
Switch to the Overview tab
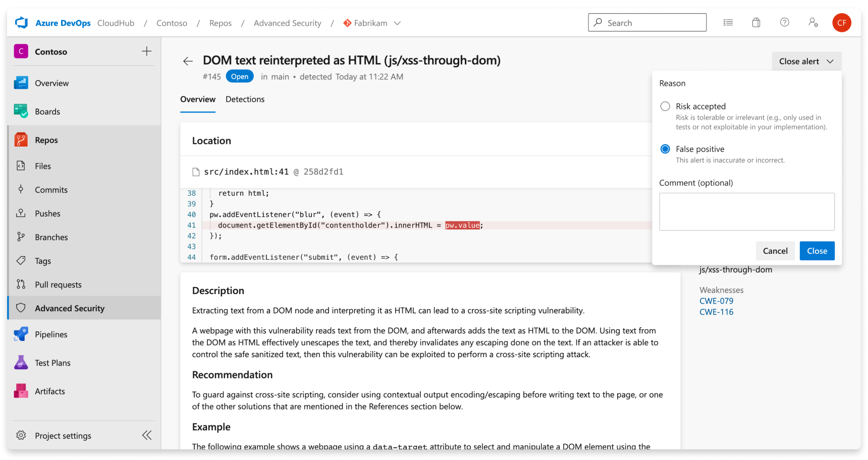[x=198, y=99]
